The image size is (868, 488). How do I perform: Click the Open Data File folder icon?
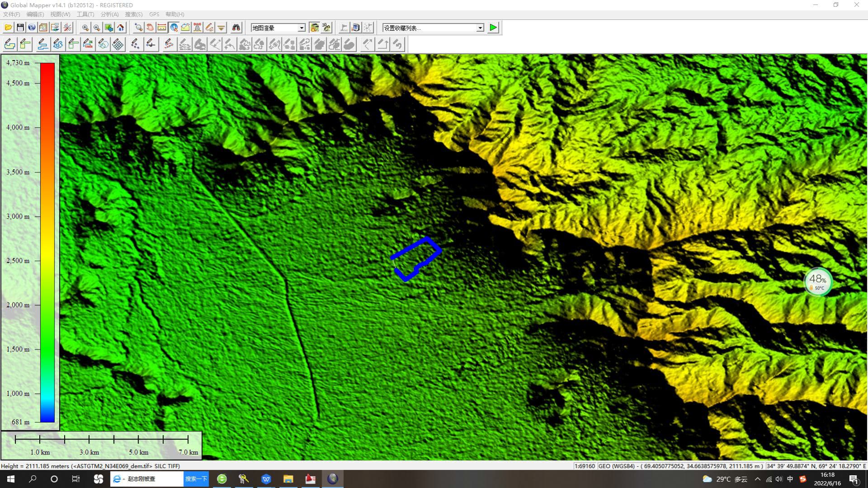point(8,28)
